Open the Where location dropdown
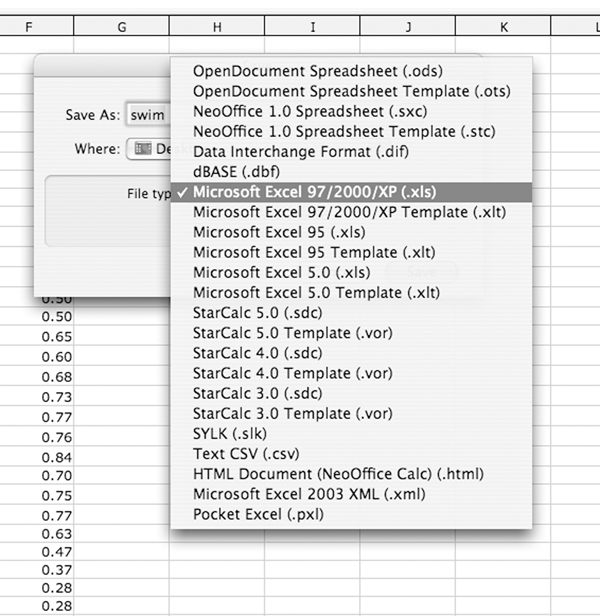 [x=148, y=149]
